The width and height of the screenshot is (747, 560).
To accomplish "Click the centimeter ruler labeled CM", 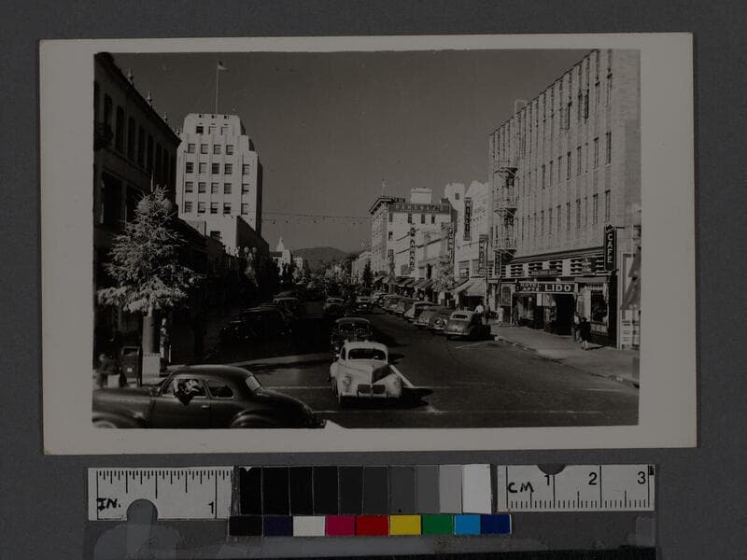I will point(574,488).
